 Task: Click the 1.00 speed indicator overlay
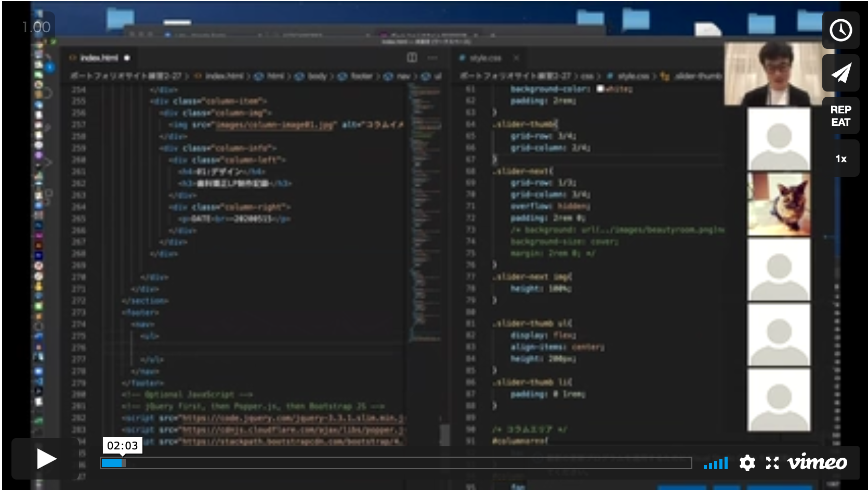point(36,27)
